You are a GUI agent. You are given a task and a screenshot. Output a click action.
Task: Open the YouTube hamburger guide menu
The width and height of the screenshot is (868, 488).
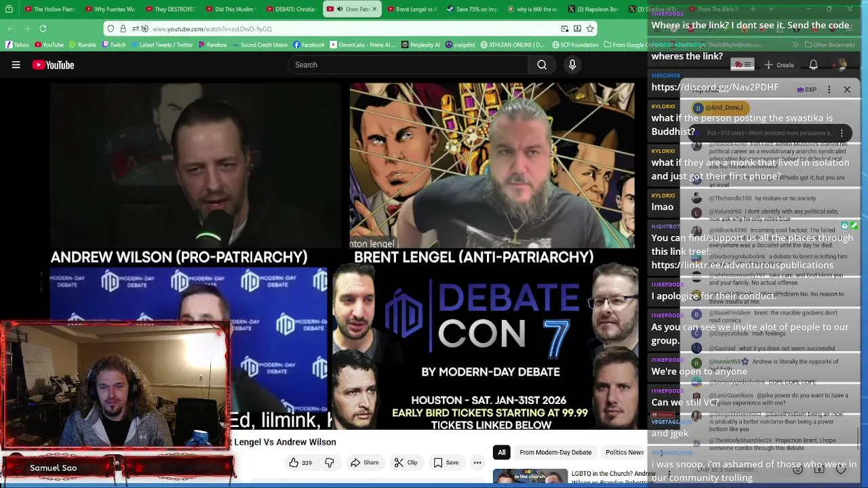coord(16,65)
